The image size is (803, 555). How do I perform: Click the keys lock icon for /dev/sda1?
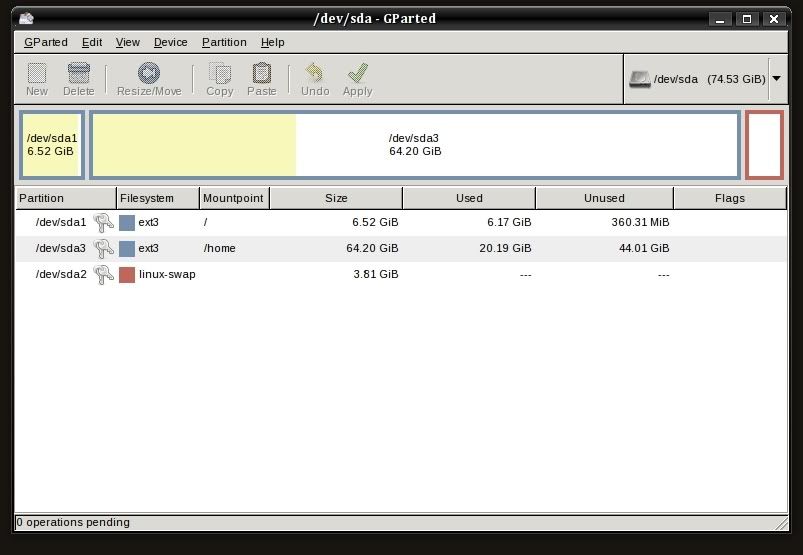coord(103,223)
